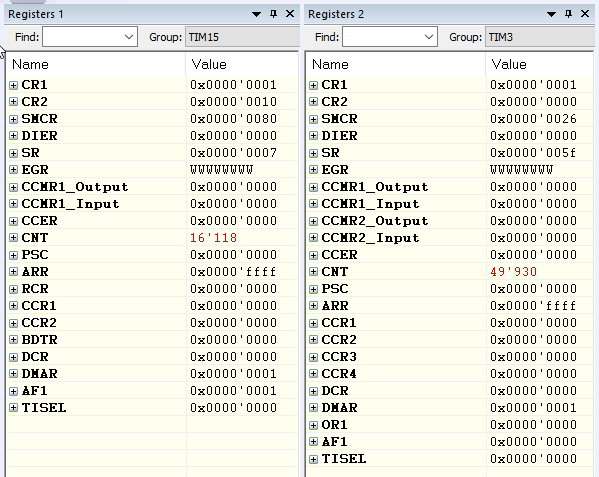Pin the Registers 1 panel

click(x=273, y=14)
